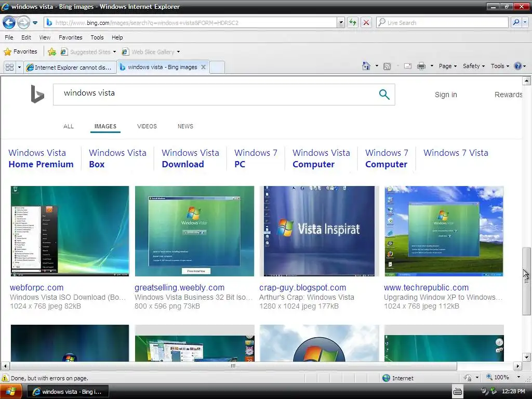Switch to the Internet Explorer cannot display tab

coord(70,67)
